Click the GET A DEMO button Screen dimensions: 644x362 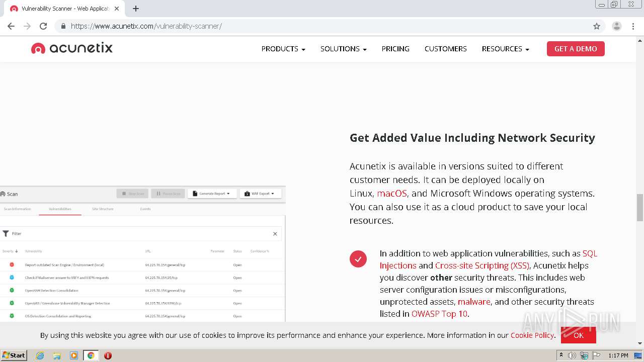(x=576, y=49)
